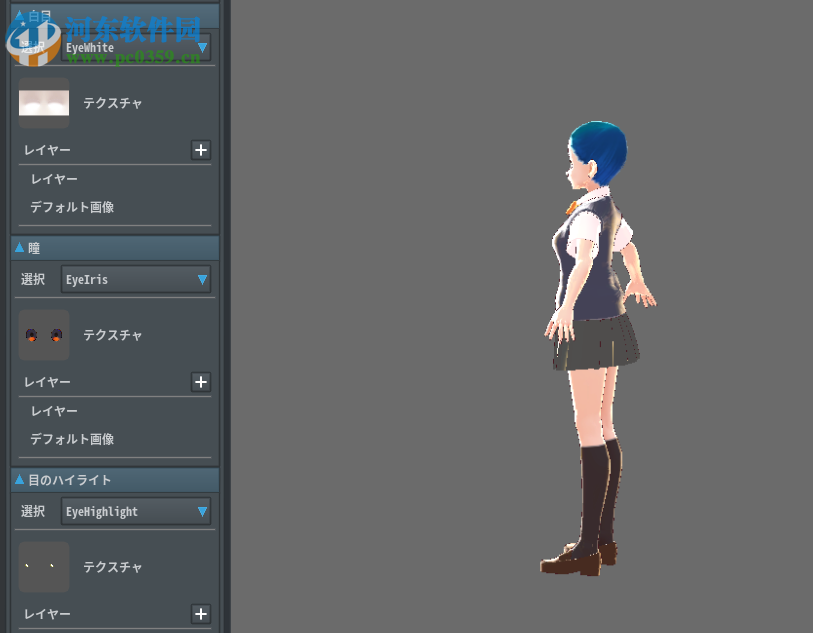The width and height of the screenshot is (813, 633).
Task: Add a layer in the 目のハイライト section
Action: [x=200, y=614]
